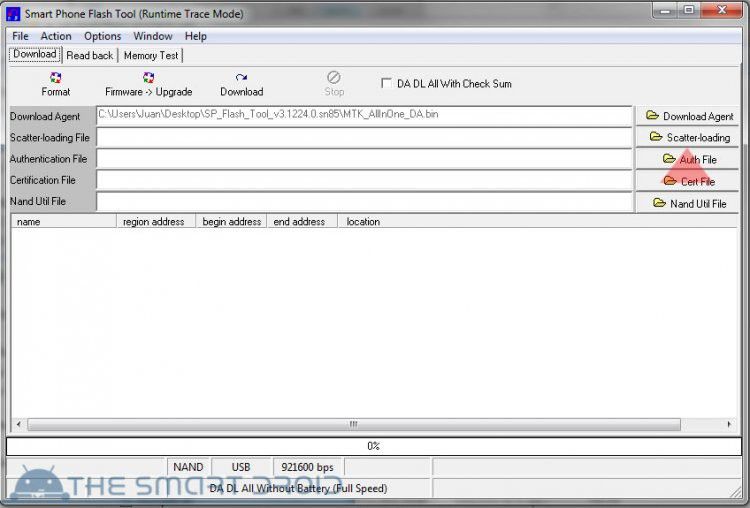
Task: Open the Action menu
Action: click(x=55, y=36)
